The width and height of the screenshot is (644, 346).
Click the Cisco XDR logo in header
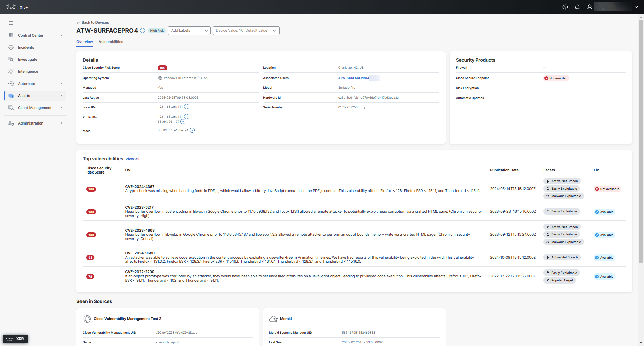click(17, 7)
